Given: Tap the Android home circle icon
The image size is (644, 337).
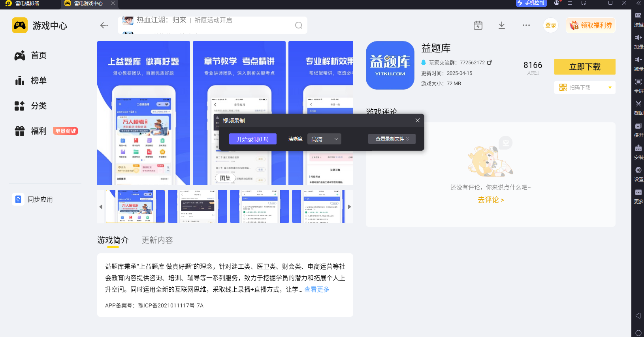Looking at the screenshot, I should tap(638, 333).
